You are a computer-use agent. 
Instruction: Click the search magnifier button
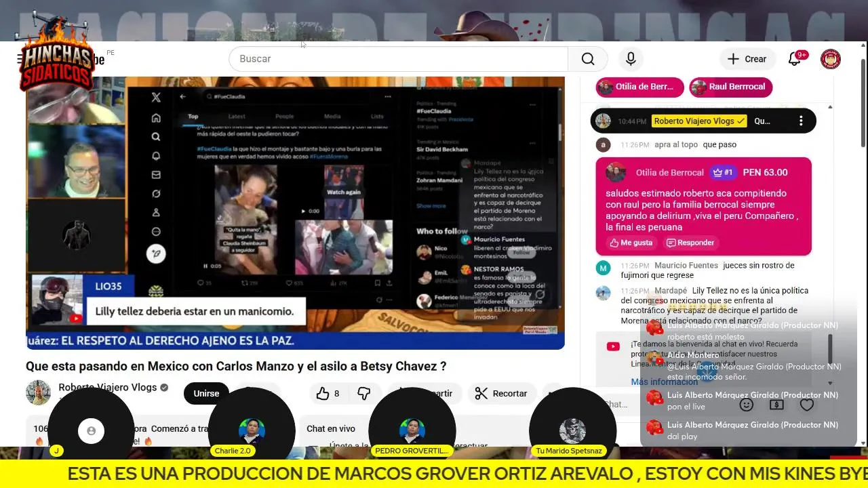point(588,59)
